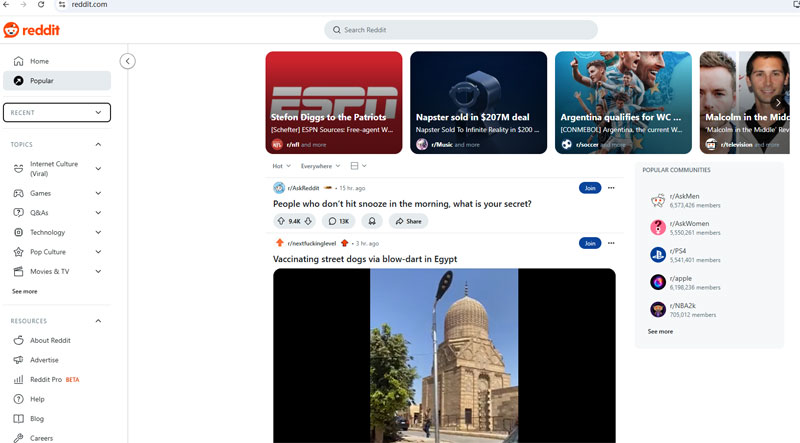Open r/AskMen in Popular Communities
This screenshot has width=800, height=443.
[x=684, y=196]
